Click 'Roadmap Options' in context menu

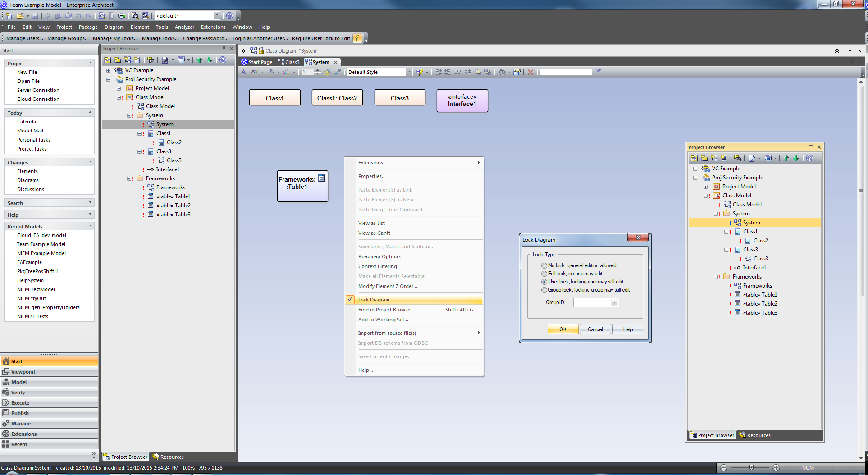(x=379, y=256)
